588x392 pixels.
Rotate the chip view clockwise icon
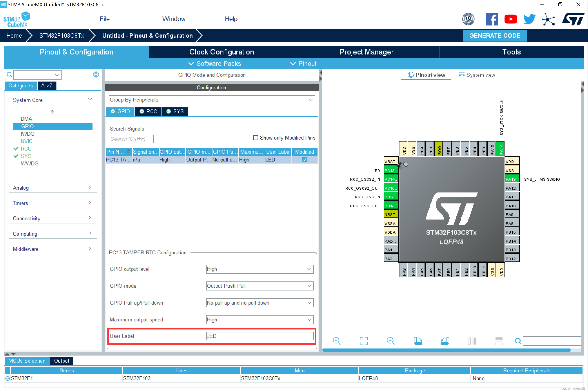coord(418,341)
